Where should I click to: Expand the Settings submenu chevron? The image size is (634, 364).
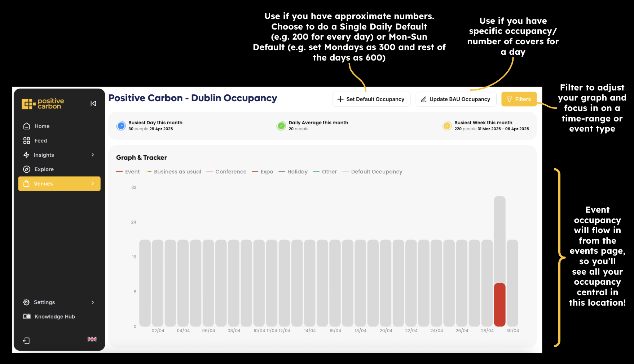[x=93, y=302]
